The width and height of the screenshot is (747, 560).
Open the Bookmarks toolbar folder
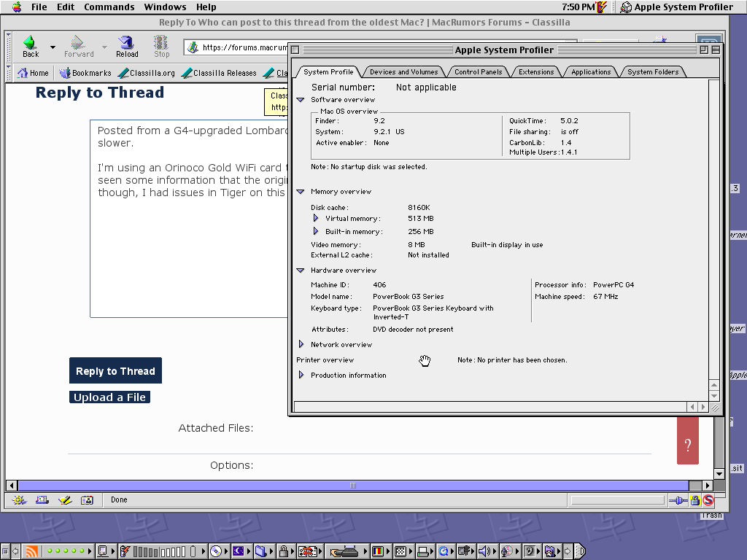(x=85, y=73)
